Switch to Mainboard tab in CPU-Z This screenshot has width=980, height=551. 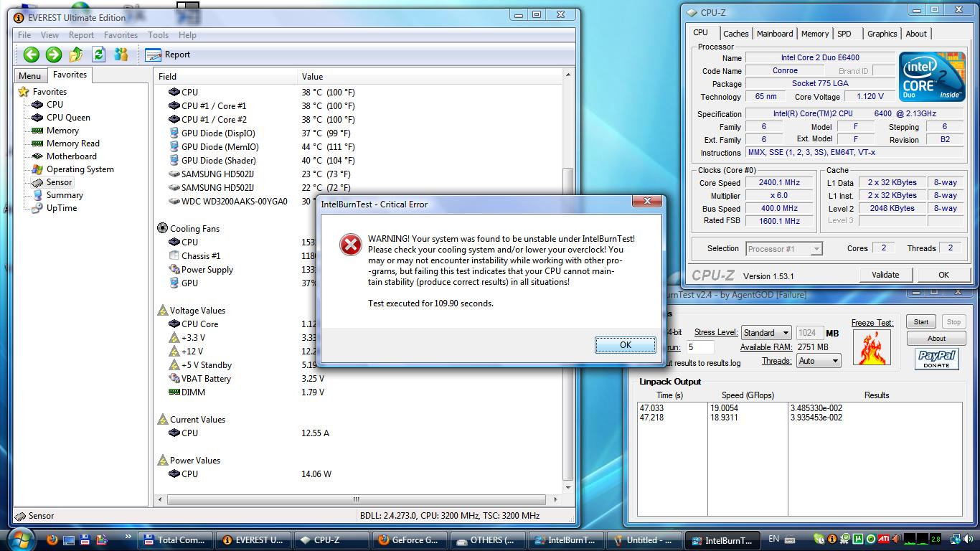click(775, 34)
